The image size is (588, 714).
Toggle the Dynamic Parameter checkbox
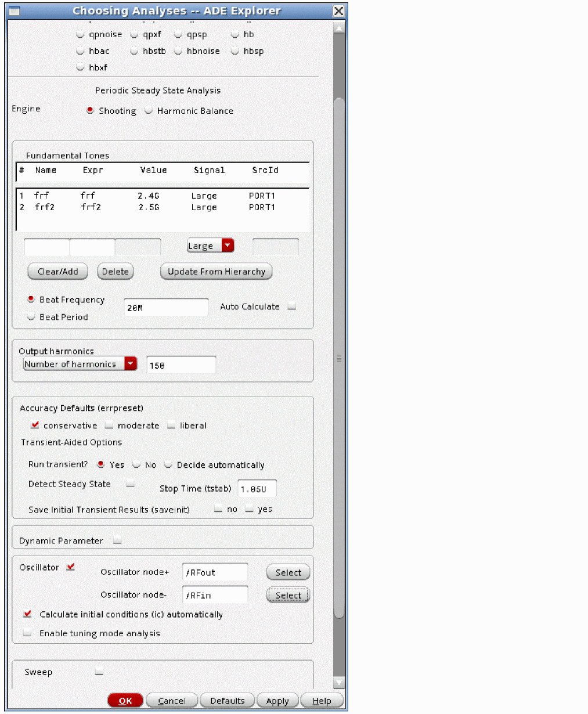(x=118, y=540)
